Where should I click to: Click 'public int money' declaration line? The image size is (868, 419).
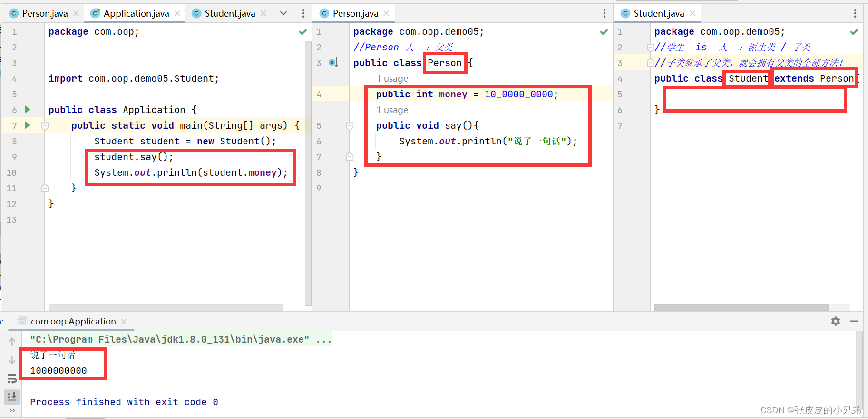[x=467, y=94]
